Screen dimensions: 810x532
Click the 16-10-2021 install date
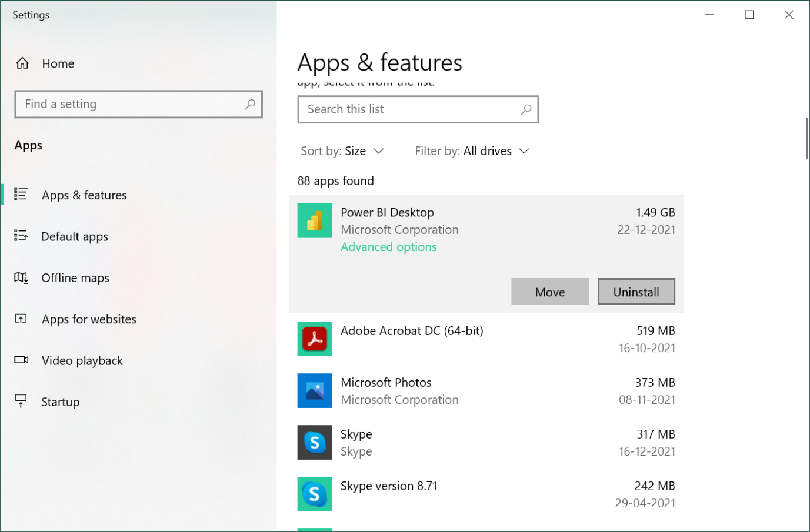click(647, 348)
